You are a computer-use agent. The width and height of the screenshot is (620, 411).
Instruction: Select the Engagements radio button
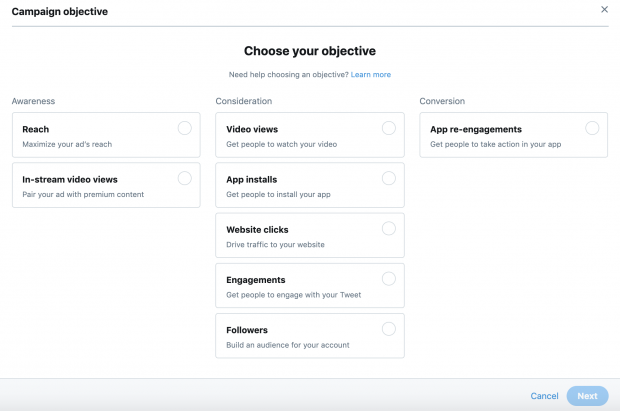pyautogui.click(x=389, y=278)
